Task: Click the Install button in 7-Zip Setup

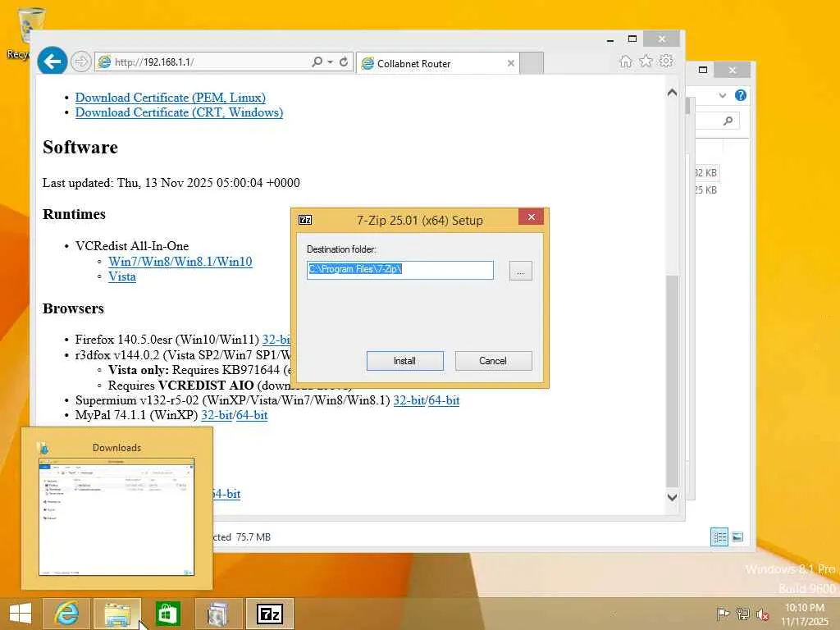Action: coord(404,361)
